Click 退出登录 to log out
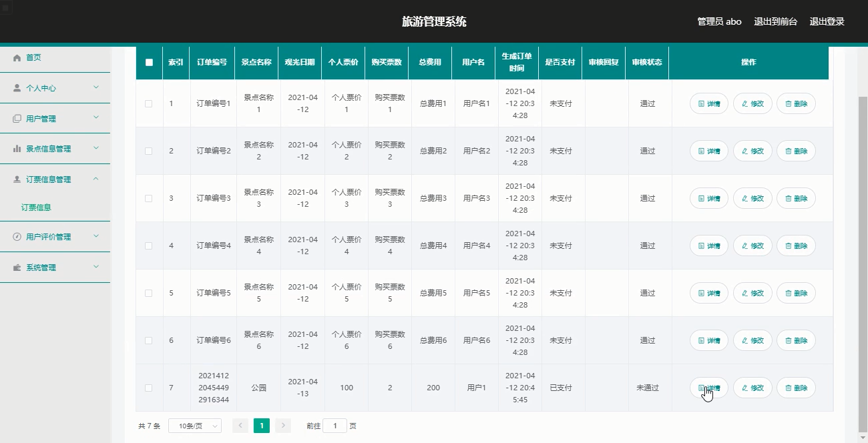The width and height of the screenshot is (868, 443). 827,21
